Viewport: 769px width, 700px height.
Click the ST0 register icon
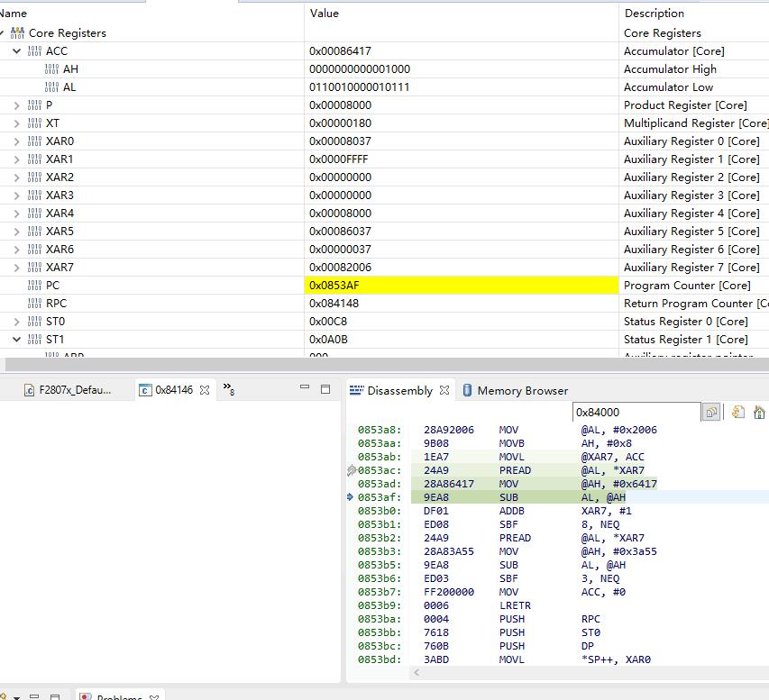point(35,322)
